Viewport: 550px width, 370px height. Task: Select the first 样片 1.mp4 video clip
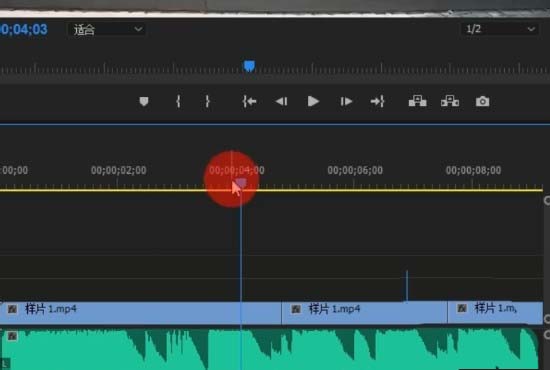coord(140,312)
